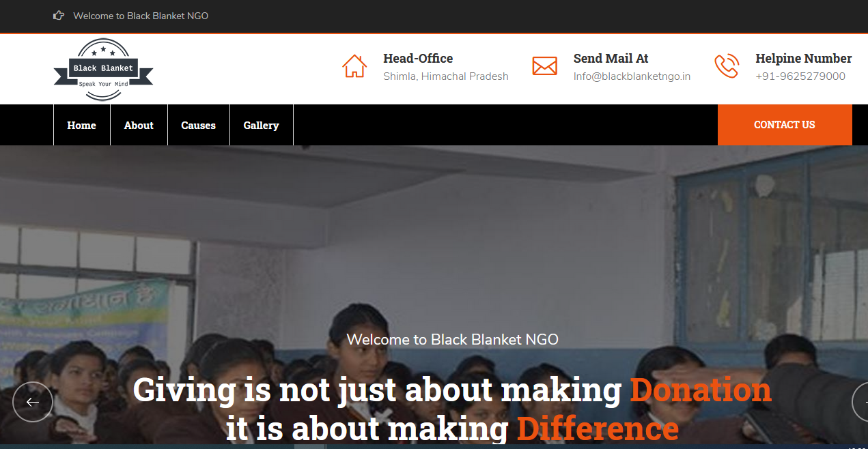
Task: Click the Helpine Number heading
Action: (x=804, y=59)
